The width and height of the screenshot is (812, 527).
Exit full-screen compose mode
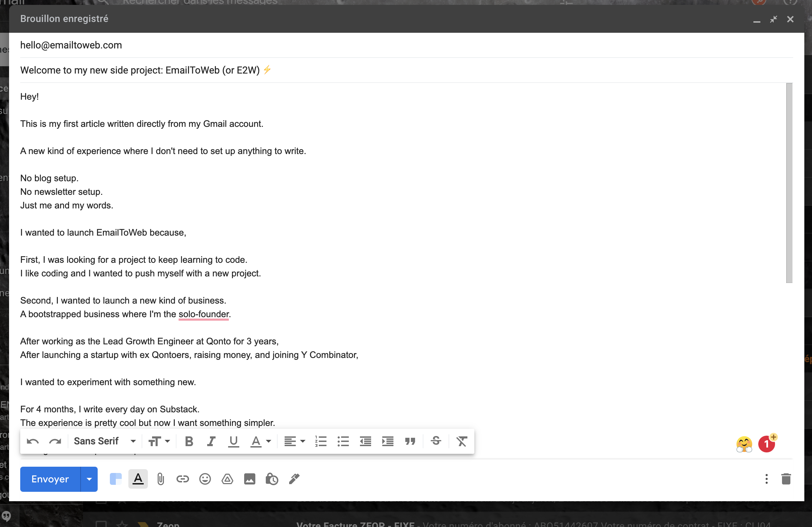(x=773, y=19)
